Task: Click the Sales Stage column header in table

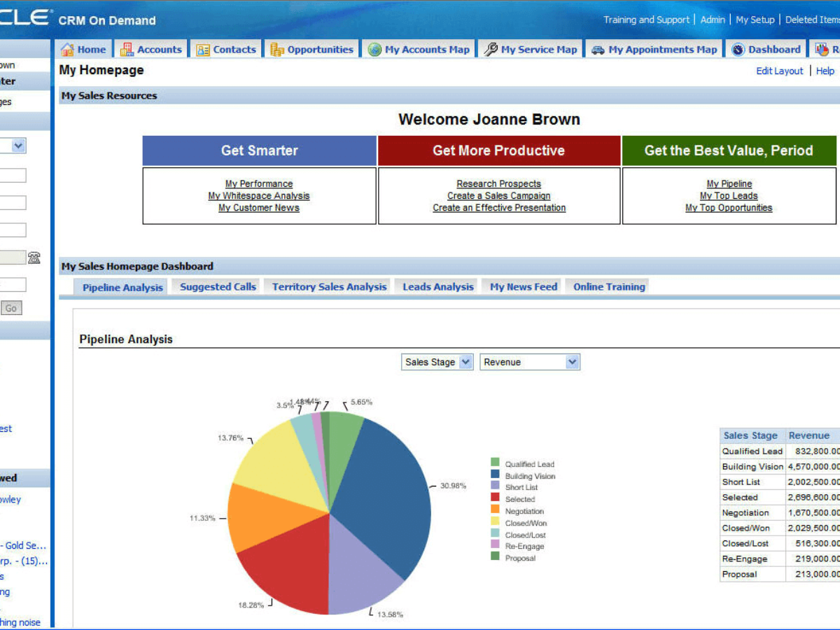Action: pos(752,435)
